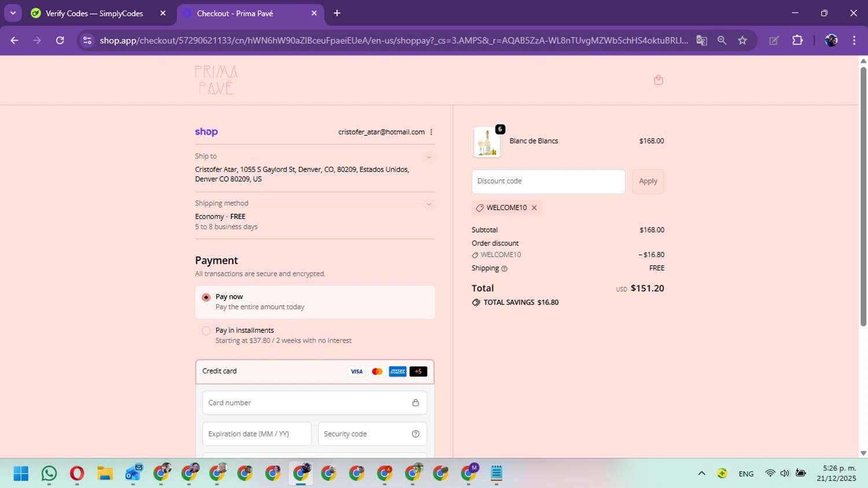The height and width of the screenshot is (488, 868).
Task: Open File Explorer from the taskbar
Action: pos(105,474)
